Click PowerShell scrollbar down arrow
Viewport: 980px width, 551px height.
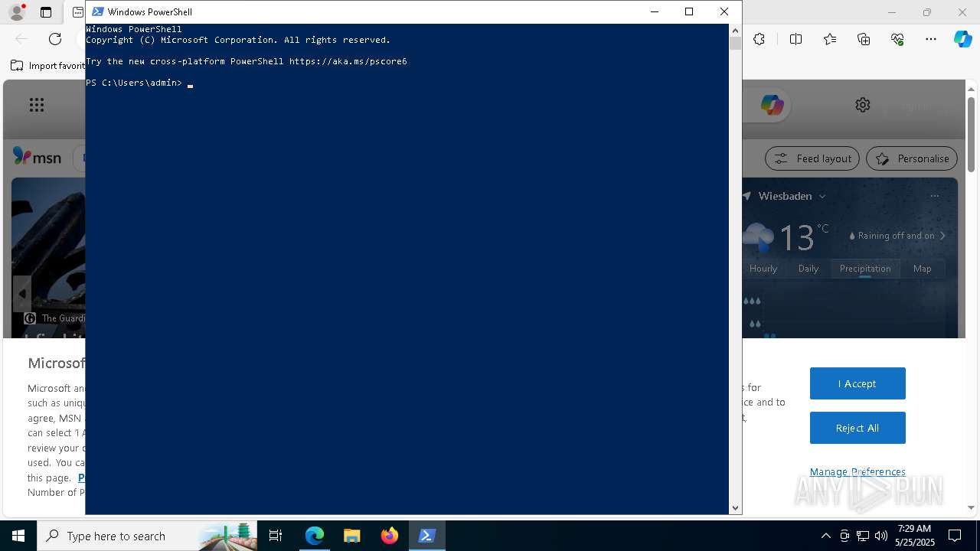click(735, 507)
